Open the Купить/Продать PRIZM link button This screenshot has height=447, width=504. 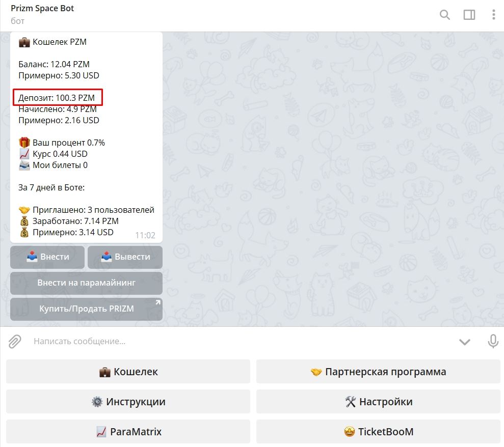click(x=86, y=309)
